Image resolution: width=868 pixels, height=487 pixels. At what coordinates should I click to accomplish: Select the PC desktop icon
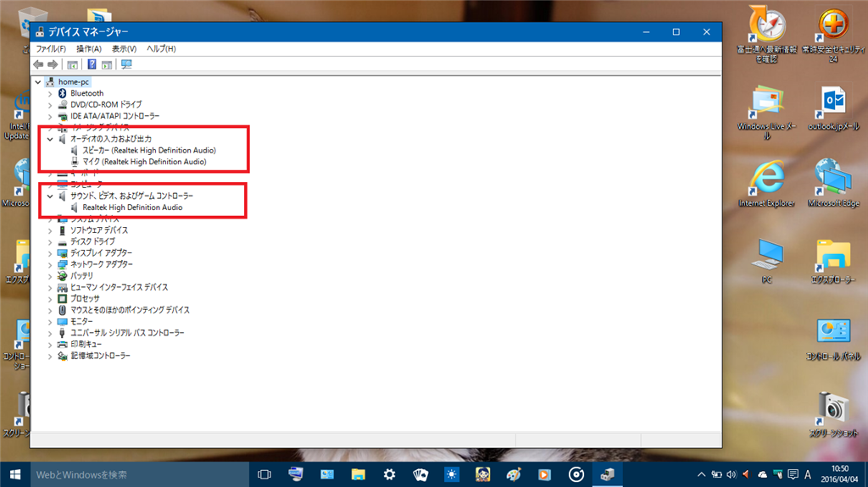point(766,261)
